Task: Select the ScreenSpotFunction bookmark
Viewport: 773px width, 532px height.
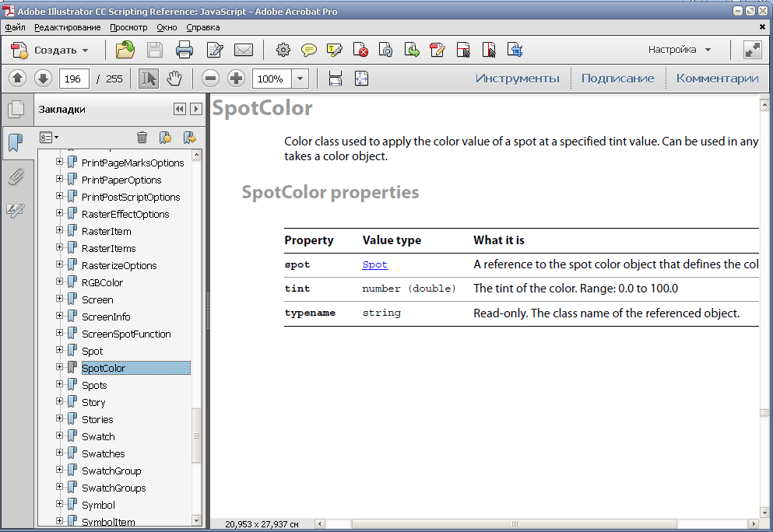Action: (x=126, y=334)
